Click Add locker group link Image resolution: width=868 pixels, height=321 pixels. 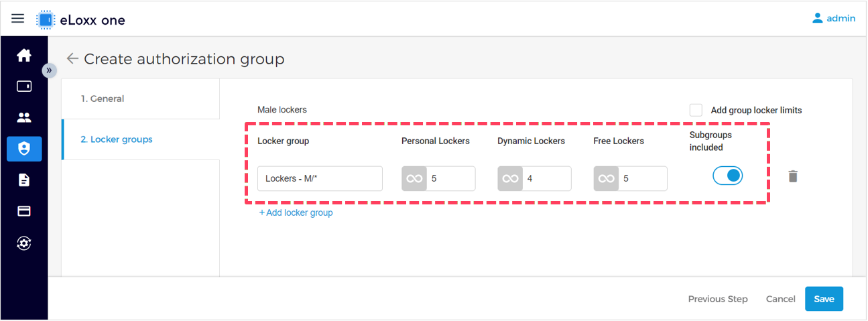(296, 212)
